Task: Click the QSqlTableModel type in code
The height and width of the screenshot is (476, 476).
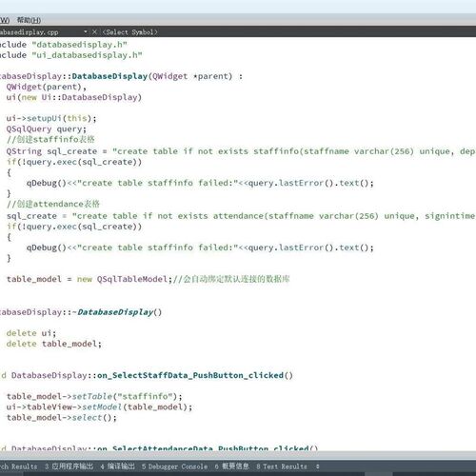Action: click(132, 279)
